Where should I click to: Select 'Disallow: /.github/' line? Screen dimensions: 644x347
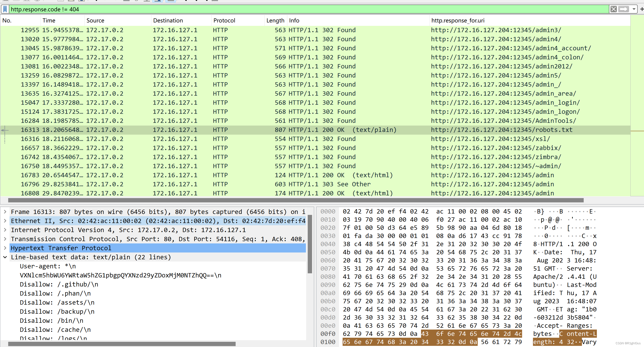(x=59, y=284)
